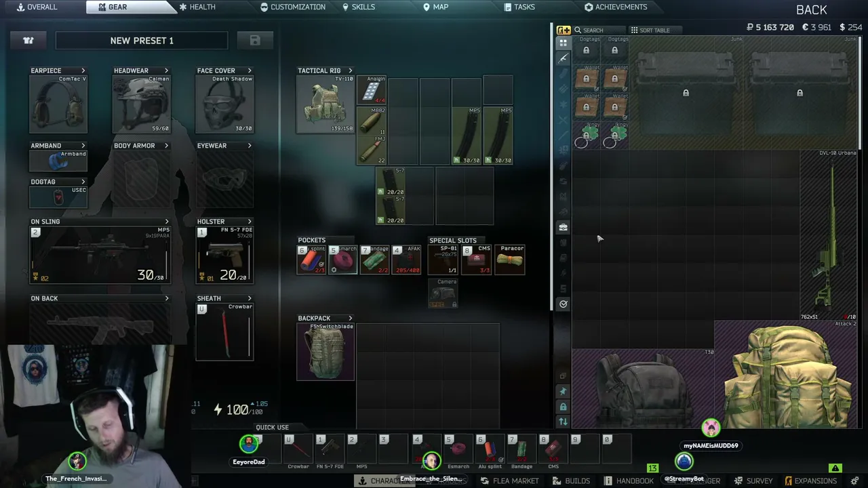This screenshot has width=868, height=488.
Task: Select the FN 5-7 FDE holster pistol
Action: point(224,255)
